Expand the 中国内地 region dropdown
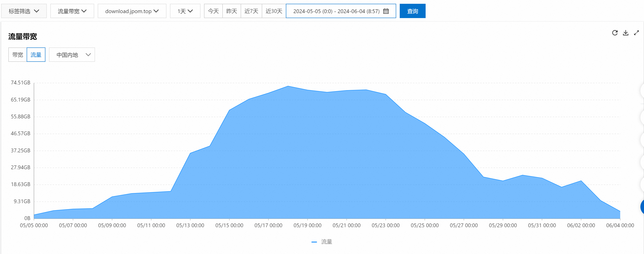 click(72, 55)
